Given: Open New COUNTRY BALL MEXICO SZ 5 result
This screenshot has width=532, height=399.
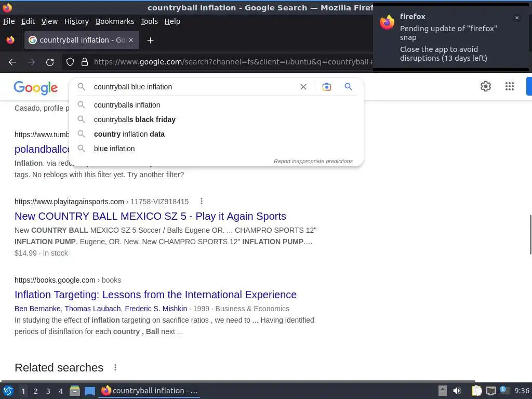Looking at the screenshot, I should [x=150, y=216].
